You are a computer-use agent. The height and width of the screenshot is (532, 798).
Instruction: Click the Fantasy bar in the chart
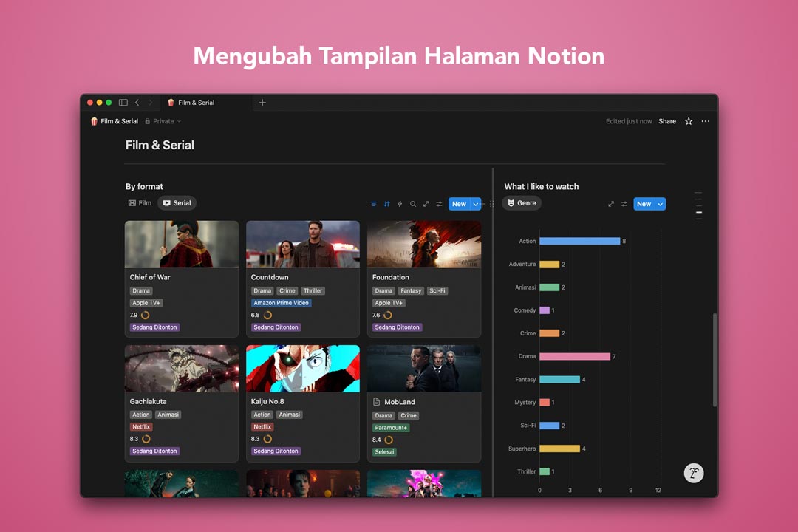[x=559, y=379]
